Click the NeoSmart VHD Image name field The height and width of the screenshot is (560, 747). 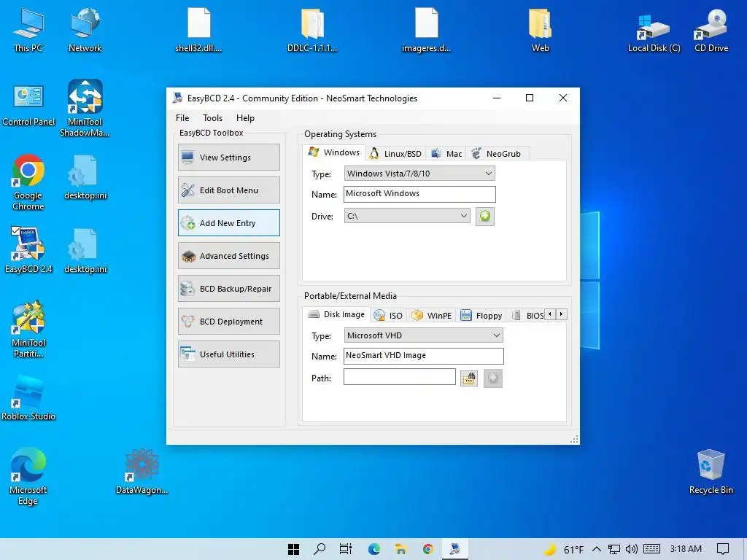pos(424,356)
